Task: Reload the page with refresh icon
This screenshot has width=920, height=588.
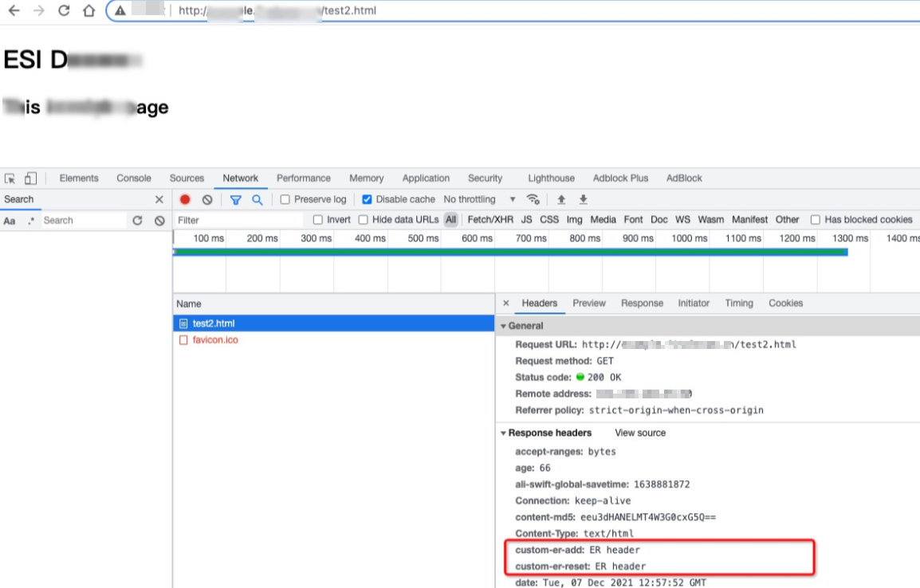Action: pyautogui.click(x=64, y=10)
